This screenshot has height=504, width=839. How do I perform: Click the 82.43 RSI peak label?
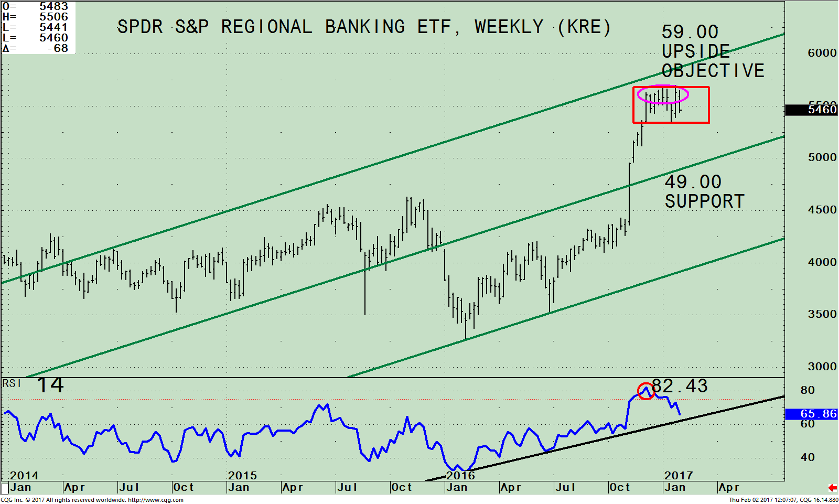click(x=680, y=386)
